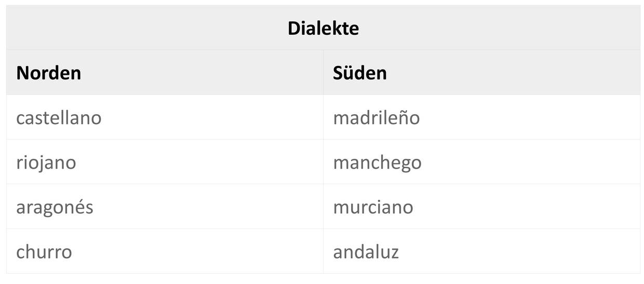Click the Dialekte table header
This screenshot has height=284, width=644.
point(323,28)
